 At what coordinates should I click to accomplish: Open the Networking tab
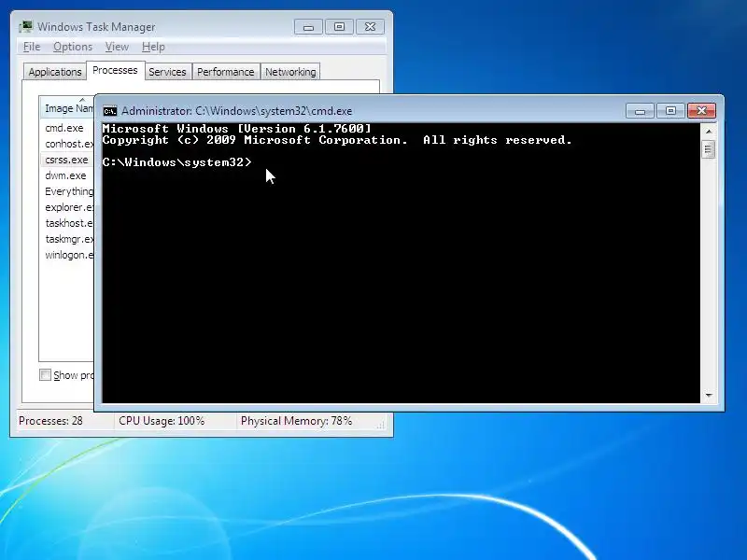290,72
